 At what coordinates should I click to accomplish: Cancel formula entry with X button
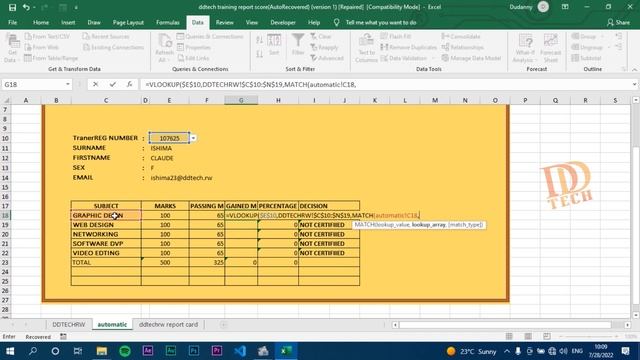coord(96,84)
